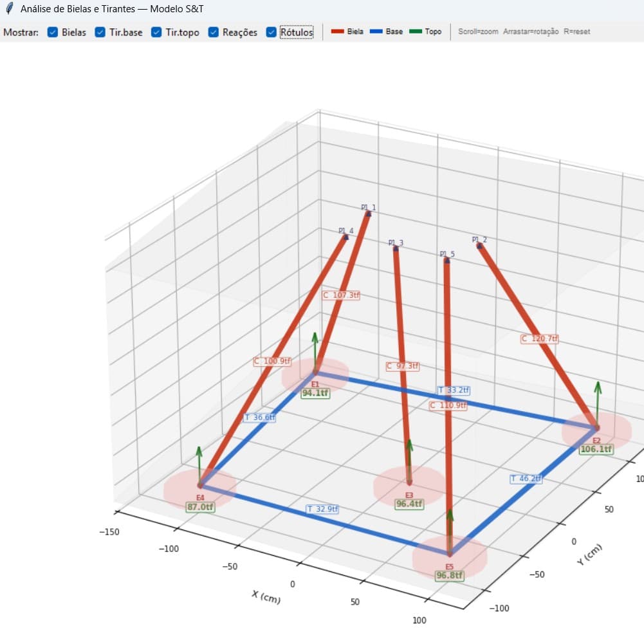The height and width of the screenshot is (644, 644).
Task: Click the green reaction arrow at E4
Action: point(199,465)
